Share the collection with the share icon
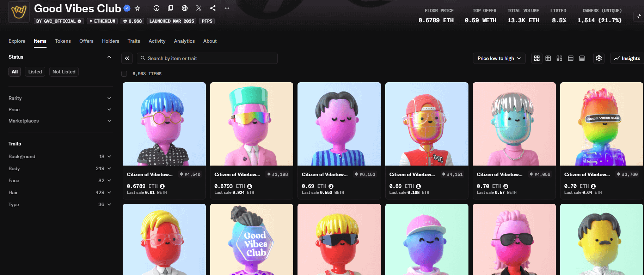 pos(213,8)
